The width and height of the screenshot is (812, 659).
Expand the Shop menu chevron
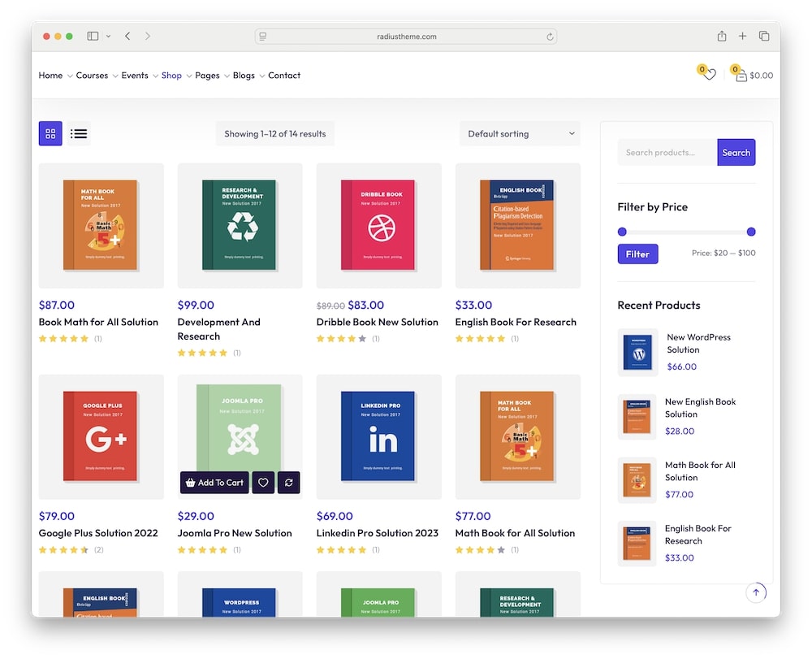click(189, 76)
